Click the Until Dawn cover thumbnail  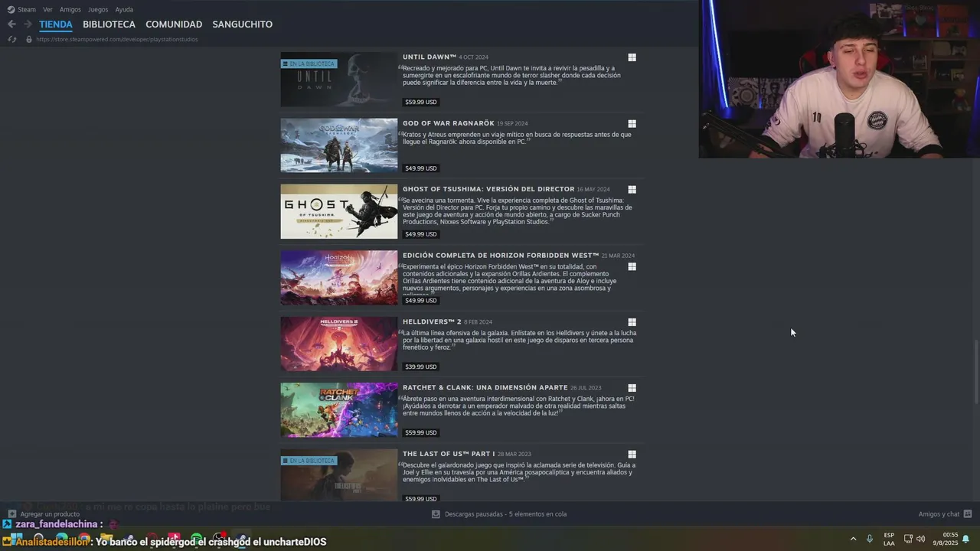point(339,80)
